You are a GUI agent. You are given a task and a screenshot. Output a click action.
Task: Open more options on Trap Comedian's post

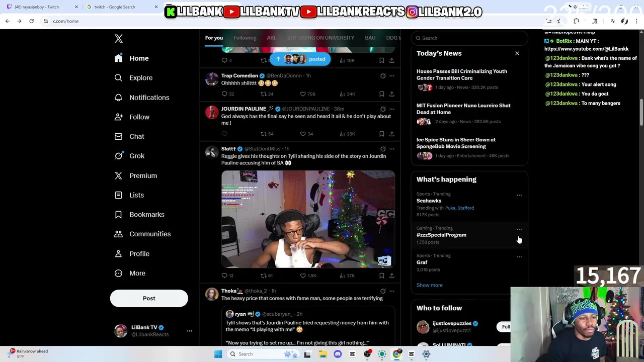coord(392,76)
